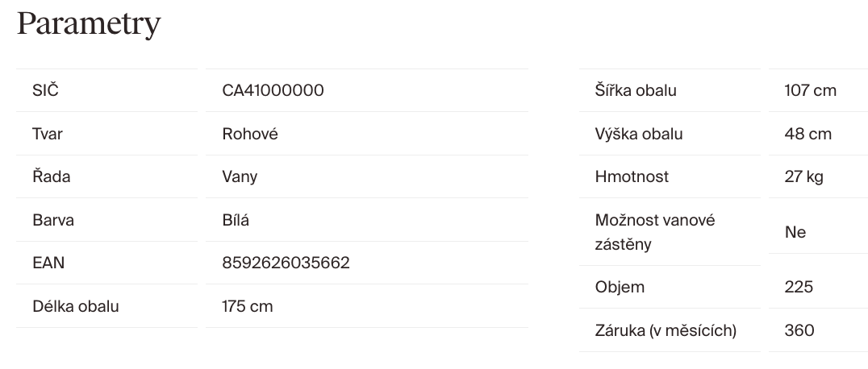The width and height of the screenshot is (868, 369).
Task: Click the EAN parameter label
Action: click(x=48, y=263)
